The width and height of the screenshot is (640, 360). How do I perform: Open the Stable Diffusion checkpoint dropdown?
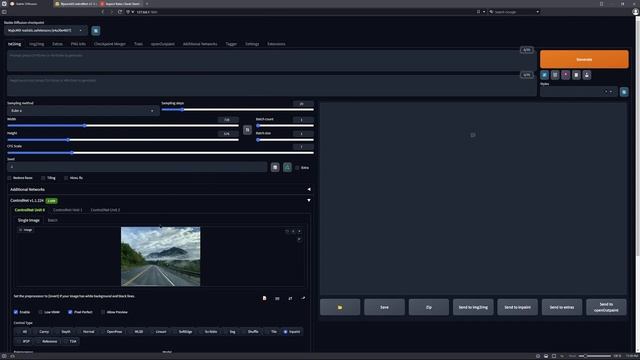click(46, 31)
